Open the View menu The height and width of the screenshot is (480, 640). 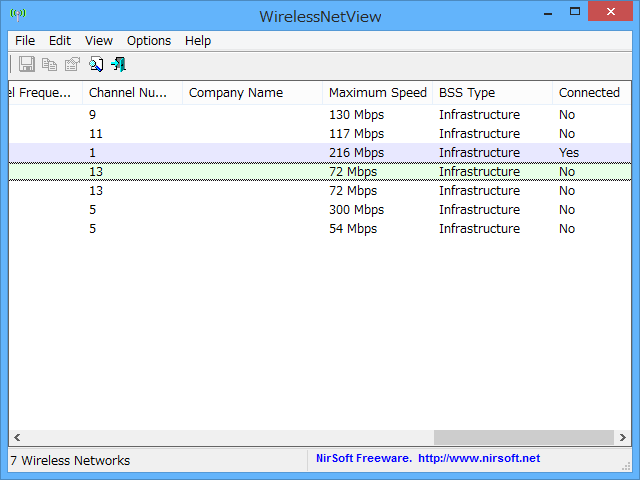[x=99, y=41]
